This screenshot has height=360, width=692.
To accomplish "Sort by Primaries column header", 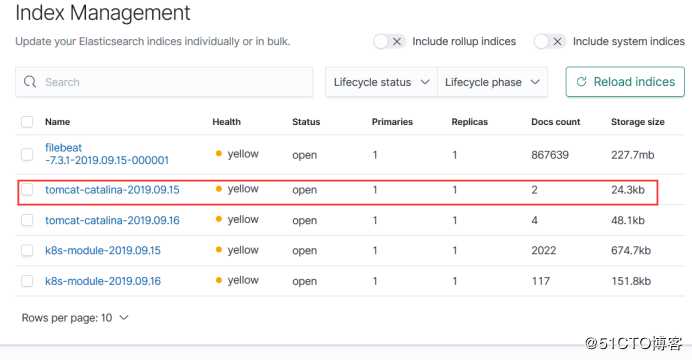I will [x=392, y=122].
